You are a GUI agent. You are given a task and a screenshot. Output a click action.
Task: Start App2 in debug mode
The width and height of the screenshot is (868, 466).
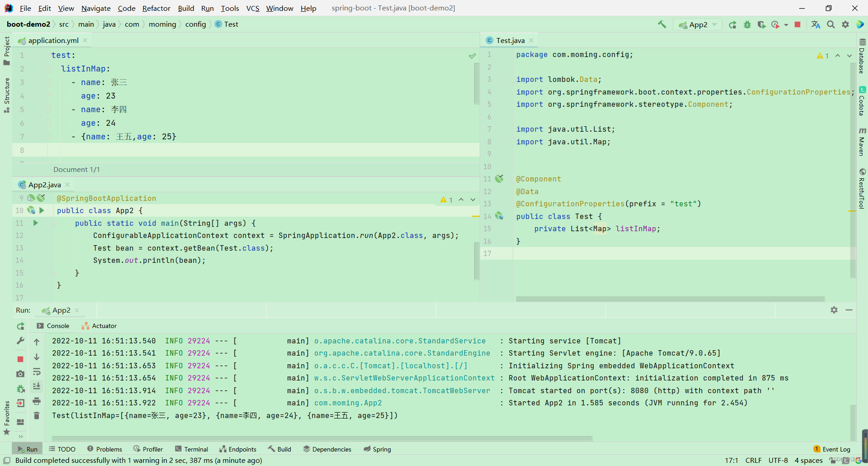pyautogui.click(x=747, y=24)
